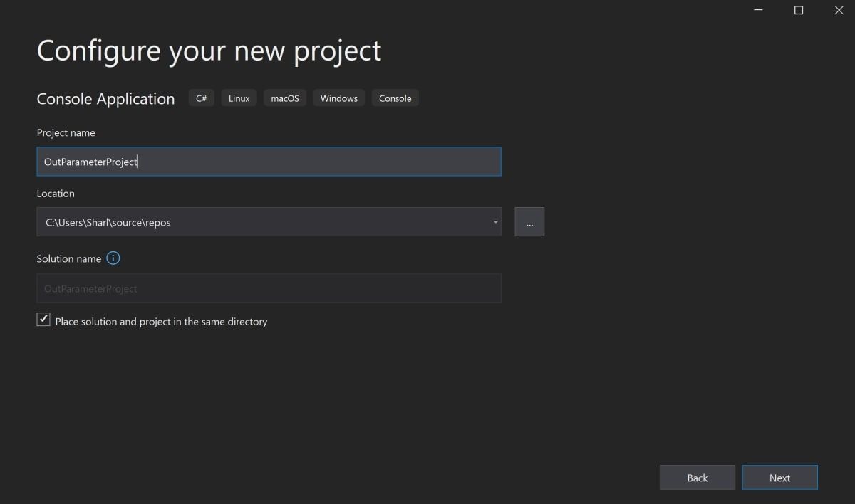855x504 pixels.
Task: Go Back to the previous step
Action: 697,478
